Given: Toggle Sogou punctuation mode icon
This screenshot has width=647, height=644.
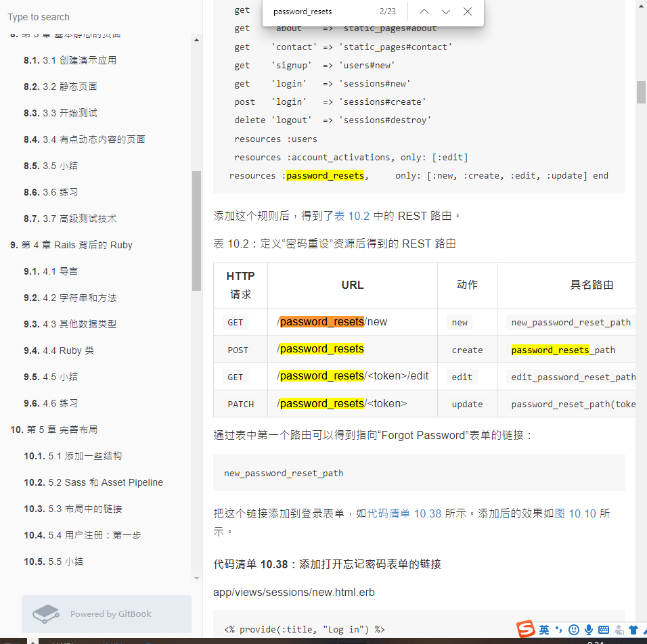Looking at the screenshot, I should tap(559, 630).
